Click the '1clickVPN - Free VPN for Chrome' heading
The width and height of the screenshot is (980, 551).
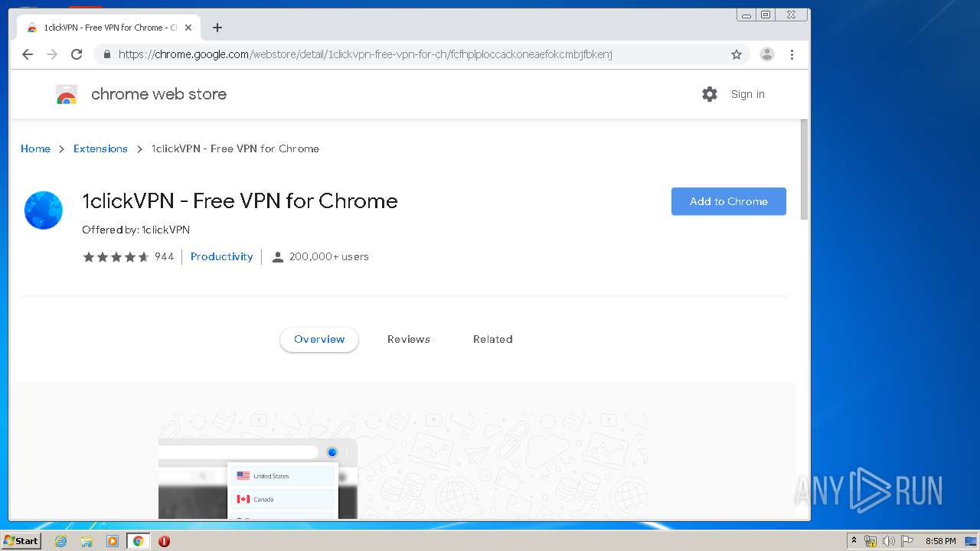[x=240, y=201]
